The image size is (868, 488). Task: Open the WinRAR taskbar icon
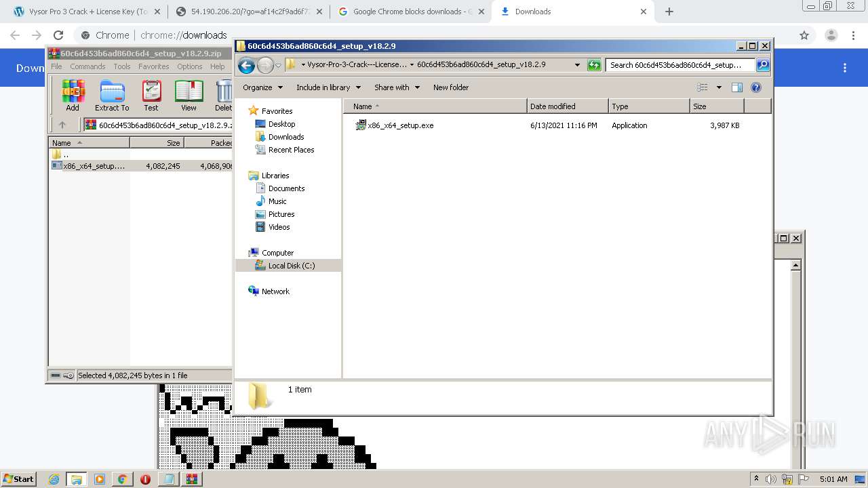[x=191, y=479]
